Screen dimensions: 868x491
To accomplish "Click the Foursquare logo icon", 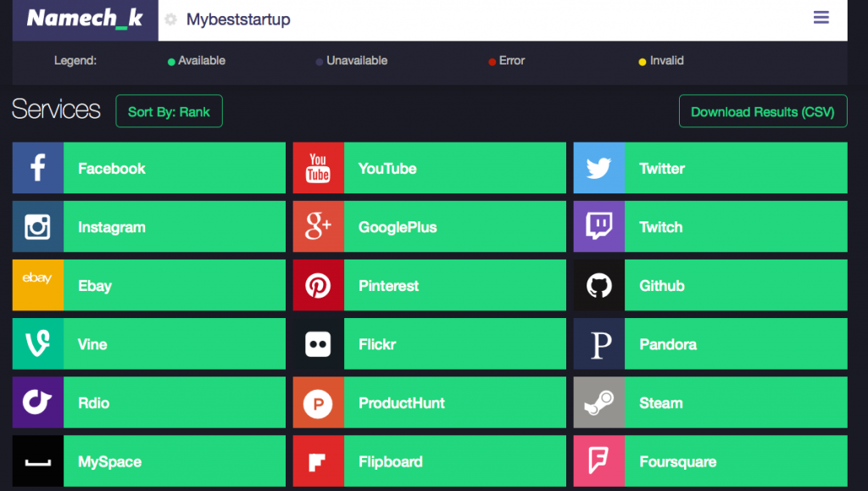I will [599, 461].
